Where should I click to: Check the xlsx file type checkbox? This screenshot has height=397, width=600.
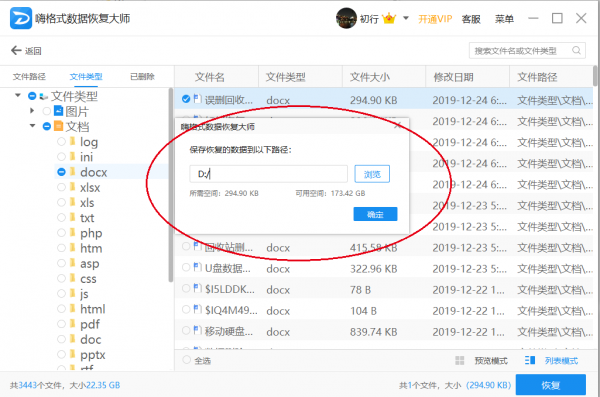(61, 187)
